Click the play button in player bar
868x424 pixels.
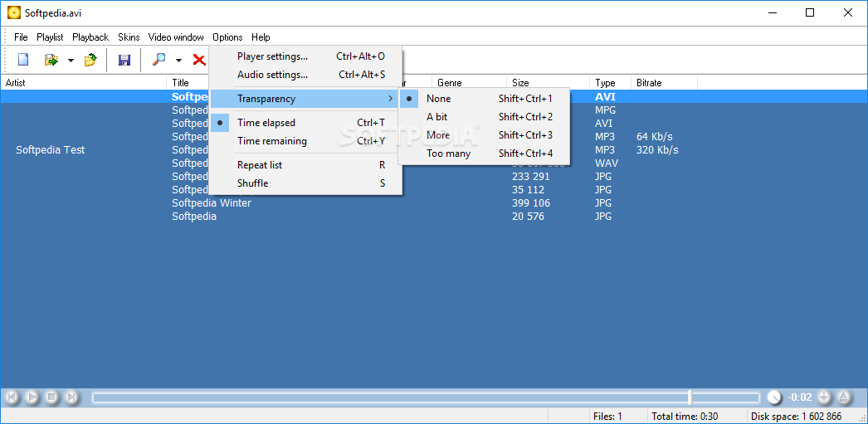32,397
